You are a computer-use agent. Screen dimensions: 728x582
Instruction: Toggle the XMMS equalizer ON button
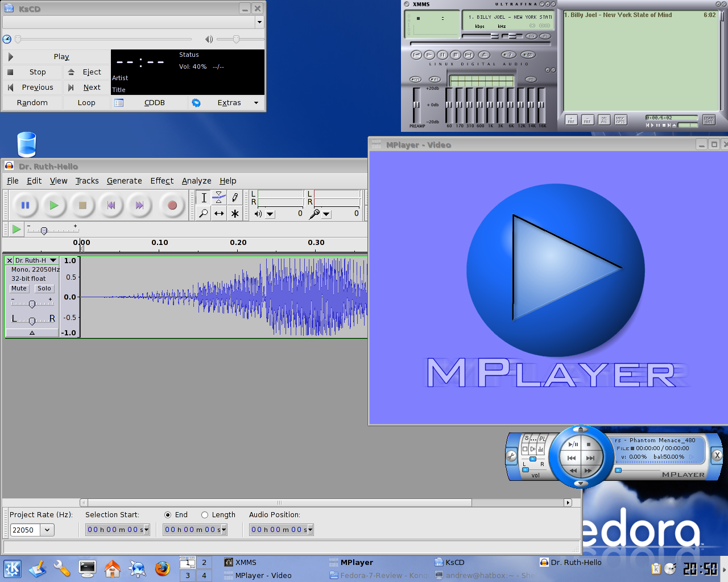415,79
